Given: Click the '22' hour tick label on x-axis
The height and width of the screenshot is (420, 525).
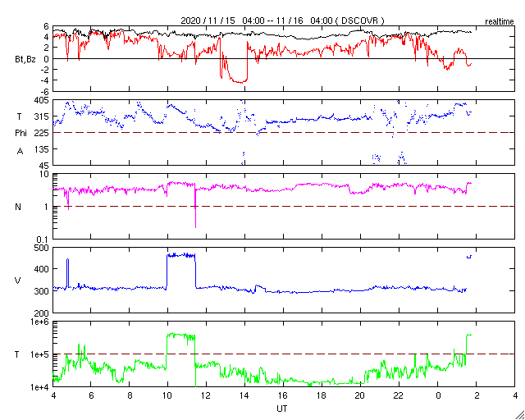Looking at the screenshot, I should point(399,395).
